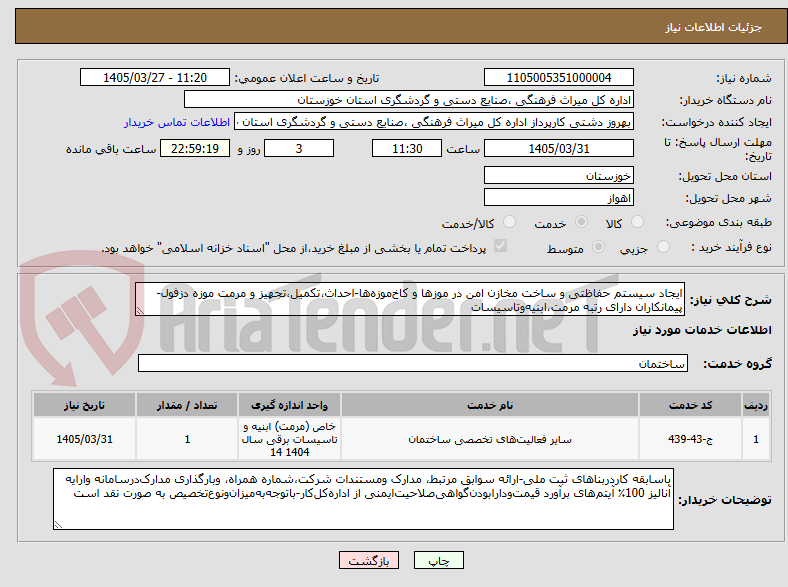This screenshot has width=788, height=587.
Task: Click the نام دستگاه خریدار label
Action: coord(726,101)
